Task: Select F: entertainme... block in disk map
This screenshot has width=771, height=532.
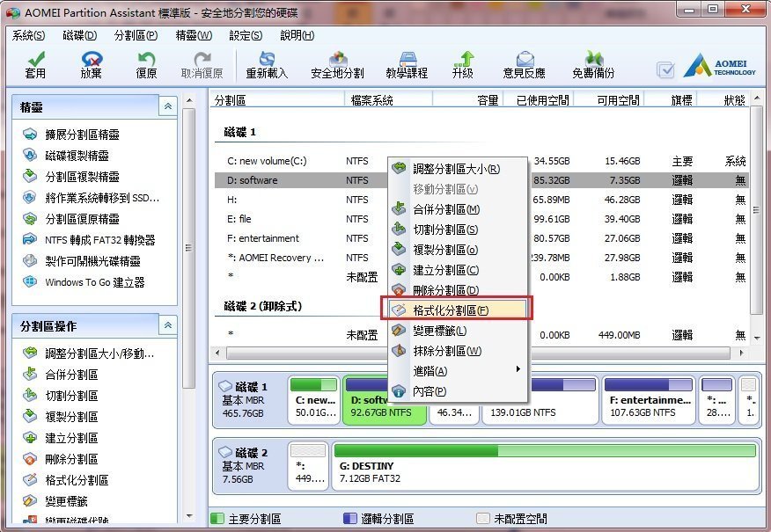Action: (x=649, y=399)
